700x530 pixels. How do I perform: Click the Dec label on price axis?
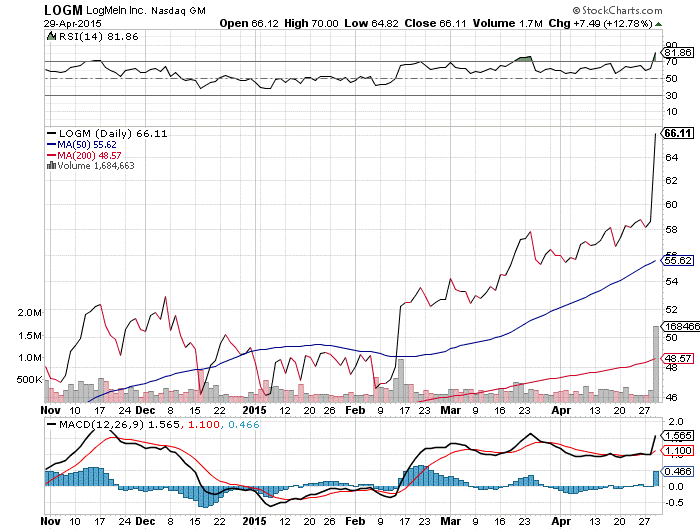click(x=146, y=410)
